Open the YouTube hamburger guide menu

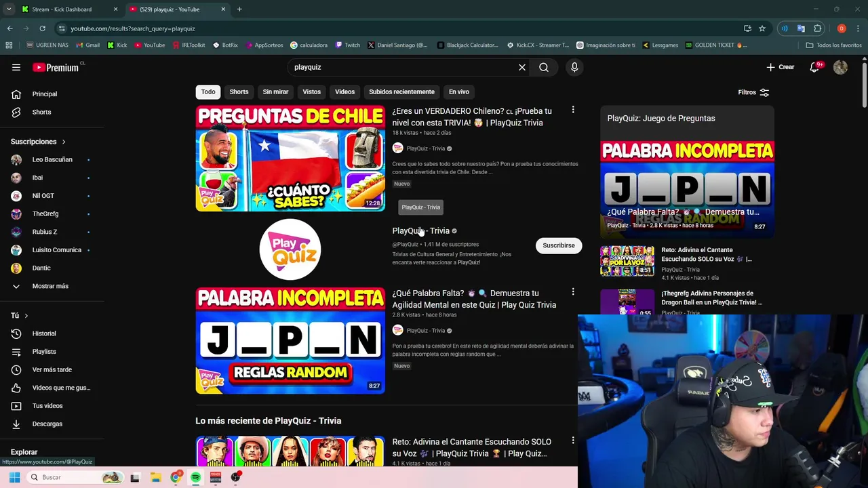(16, 67)
